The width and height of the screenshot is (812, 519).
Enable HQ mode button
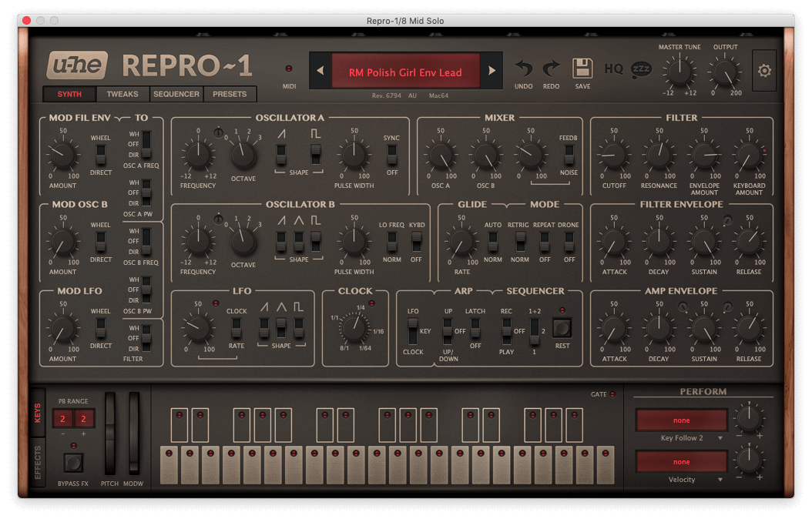coord(613,69)
